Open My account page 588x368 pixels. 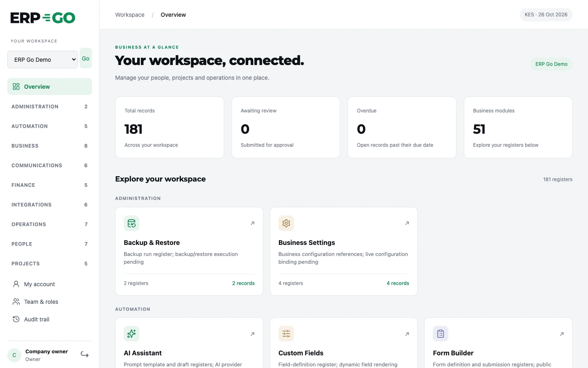pos(49,284)
